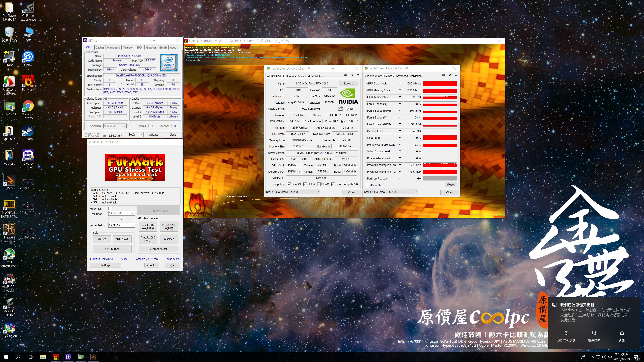Select the AORUS ENGINE desktop icon

coord(9,307)
